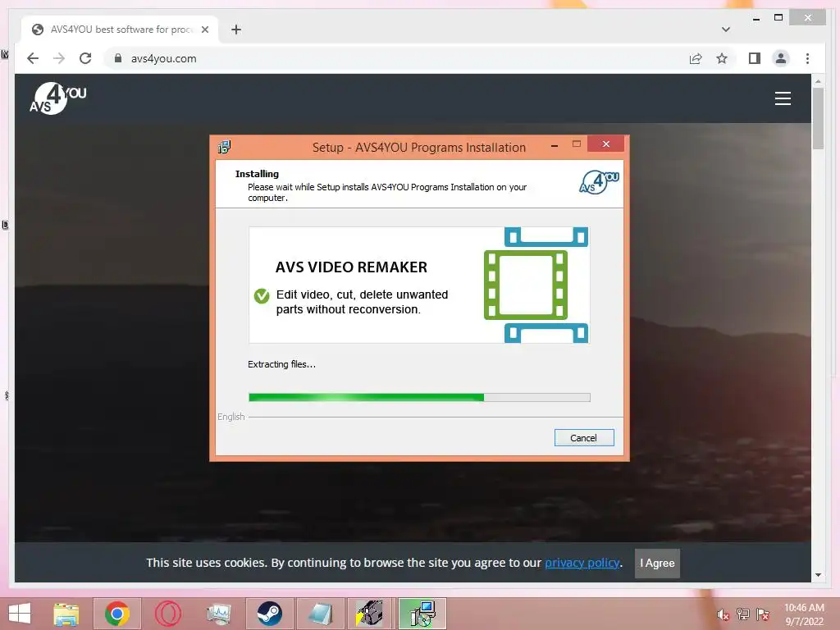
Task: Open the website hamburger menu
Action: tap(783, 98)
